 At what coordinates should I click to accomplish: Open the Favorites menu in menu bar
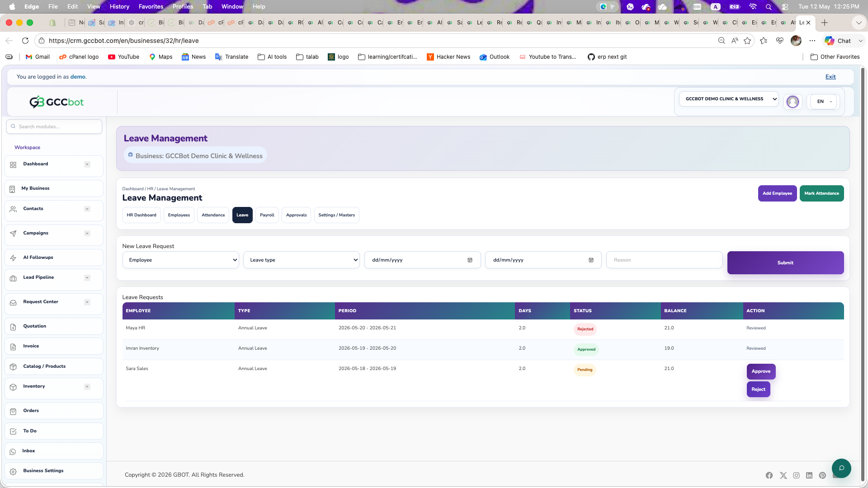(151, 6)
